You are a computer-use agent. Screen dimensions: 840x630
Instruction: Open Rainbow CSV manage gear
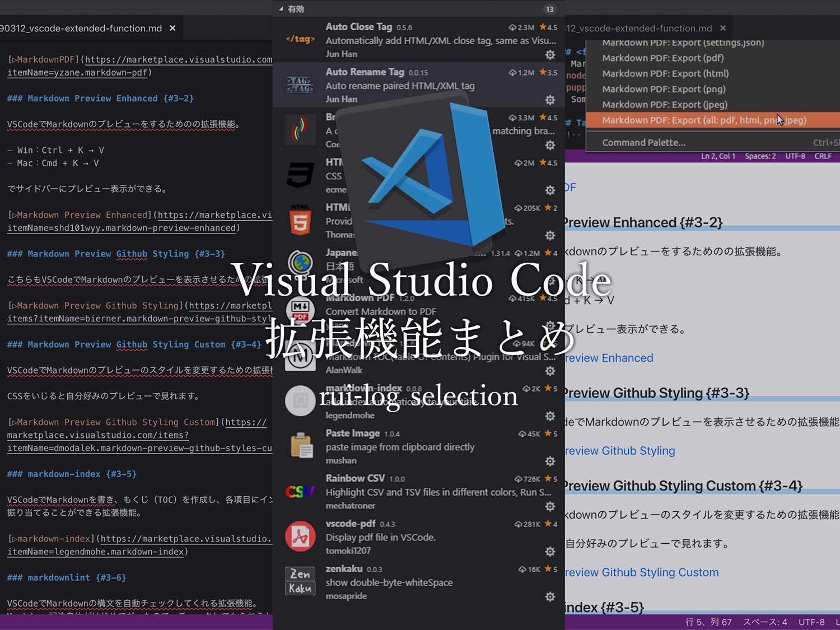[550, 506]
